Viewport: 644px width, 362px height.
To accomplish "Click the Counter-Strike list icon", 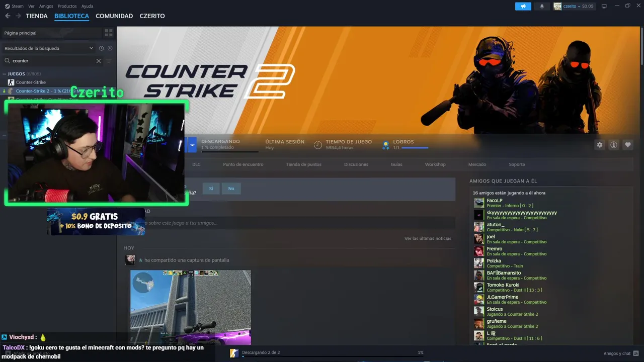I will tap(11, 82).
